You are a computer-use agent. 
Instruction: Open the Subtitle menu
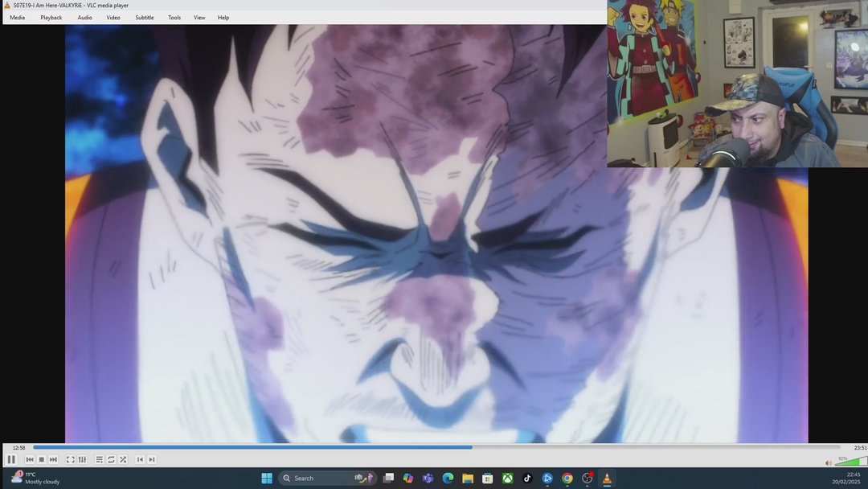pyautogui.click(x=145, y=17)
